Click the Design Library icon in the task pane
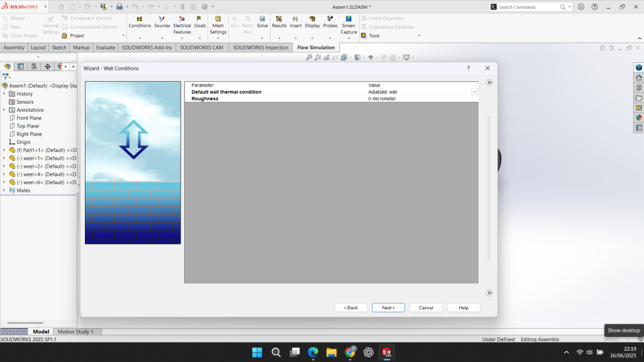 638,88
